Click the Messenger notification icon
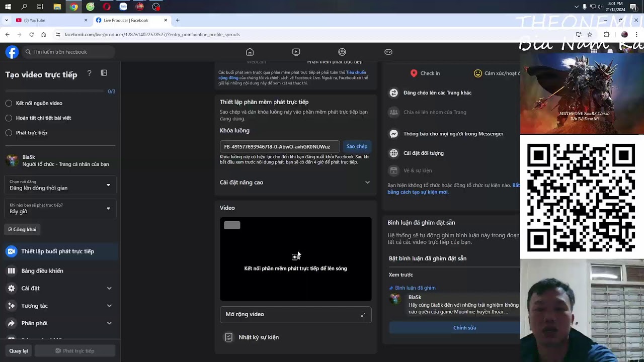The height and width of the screenshot is (362, 644). pos(394,134)
